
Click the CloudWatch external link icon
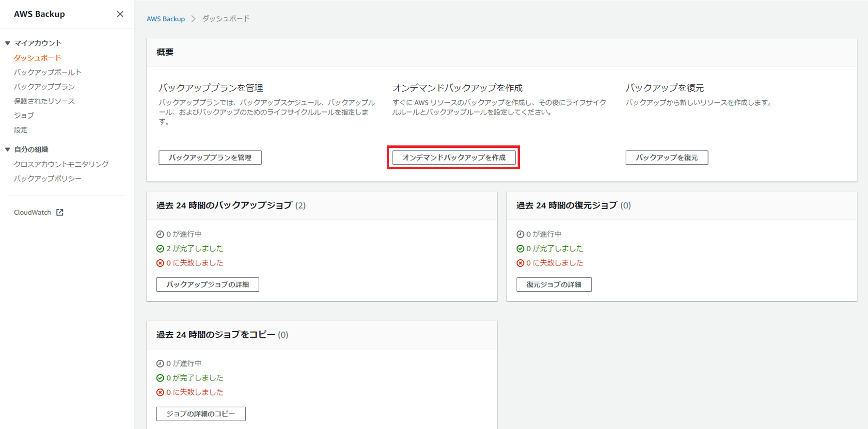point(60,212)
